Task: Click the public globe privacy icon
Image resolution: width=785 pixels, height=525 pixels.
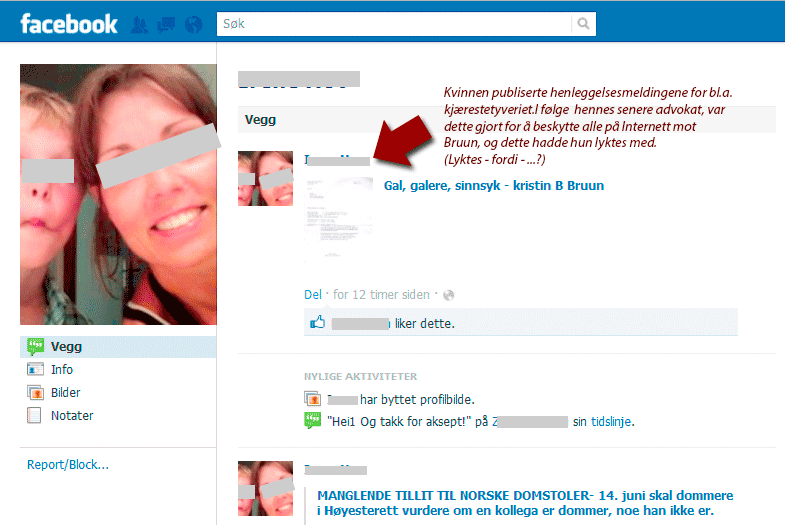Action: click(x=449, y=295)
